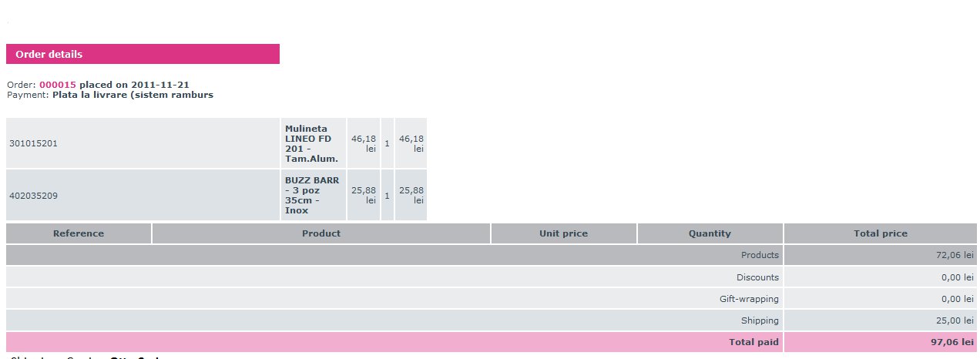Image resolution: width=980 pixels, height=359 pixels.
Task: Select the Gift-wrapping value 0,00 lei
Action: 958,299
